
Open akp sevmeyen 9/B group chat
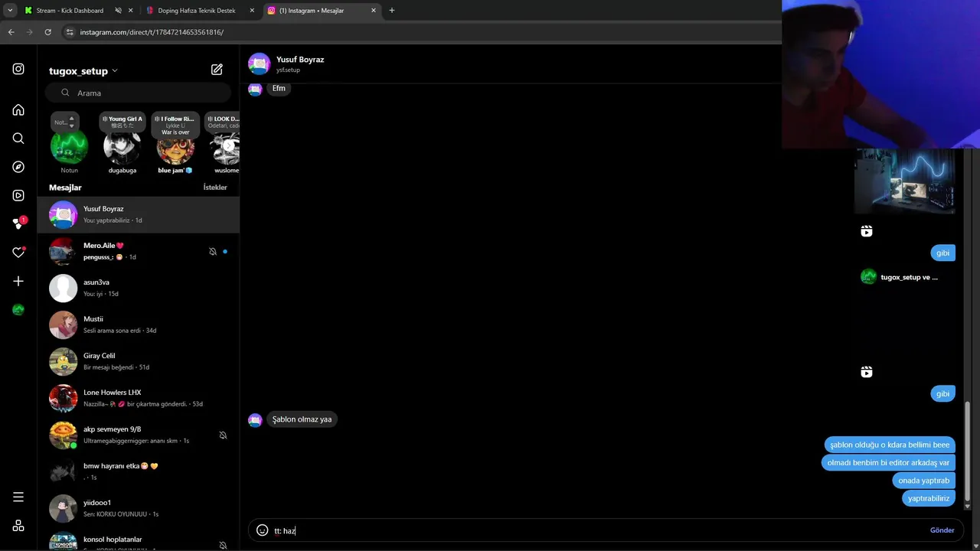(139, 435)
